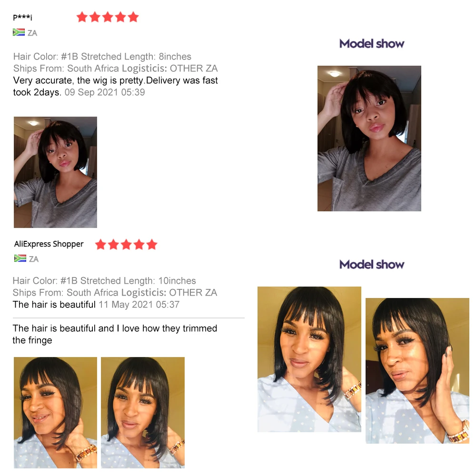
Task: Click the South Africa flag under P***i
Action: 19,32
